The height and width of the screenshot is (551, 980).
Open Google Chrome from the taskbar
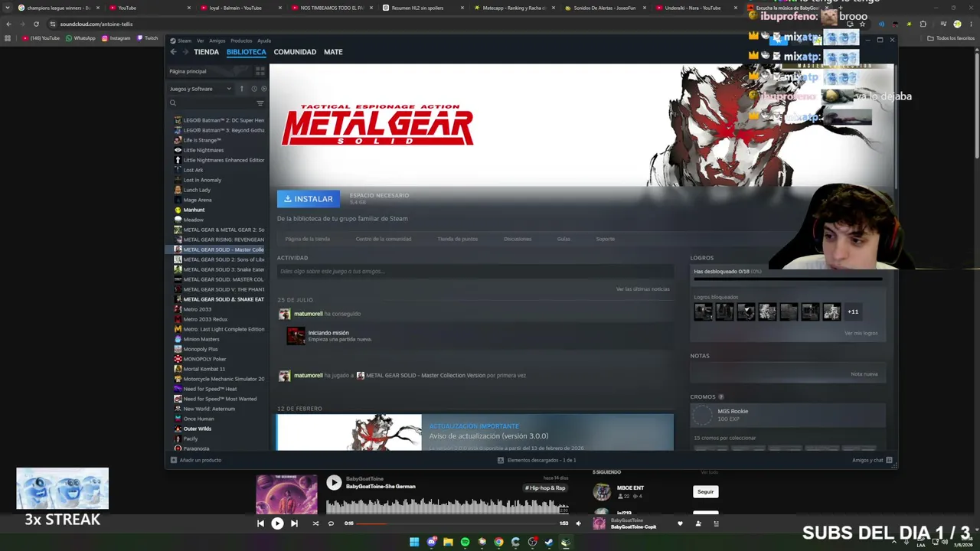(498, 542)
